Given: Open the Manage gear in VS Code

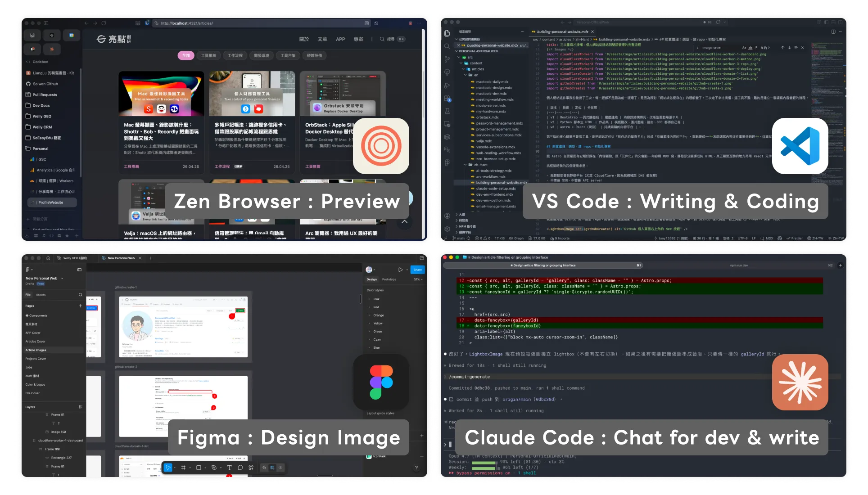Looking at the screenshot, I should [x=447, y=229].
